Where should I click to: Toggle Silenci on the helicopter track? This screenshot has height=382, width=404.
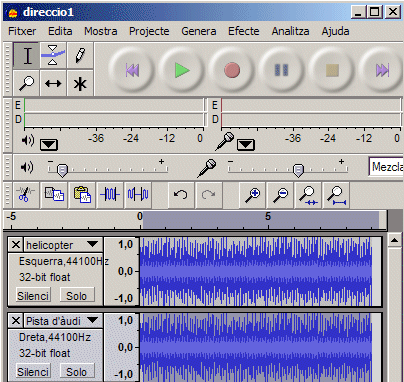tap(33, 295)
